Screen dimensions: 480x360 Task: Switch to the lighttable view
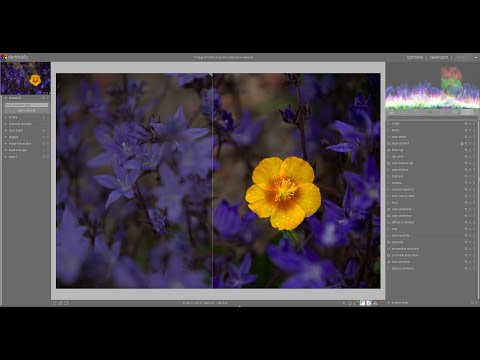[415, 57]
